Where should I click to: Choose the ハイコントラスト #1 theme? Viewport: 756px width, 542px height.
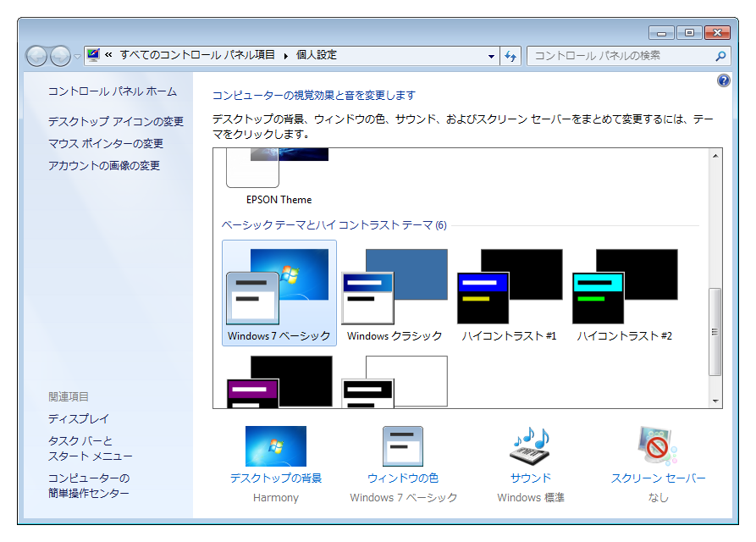pos(510,293)
